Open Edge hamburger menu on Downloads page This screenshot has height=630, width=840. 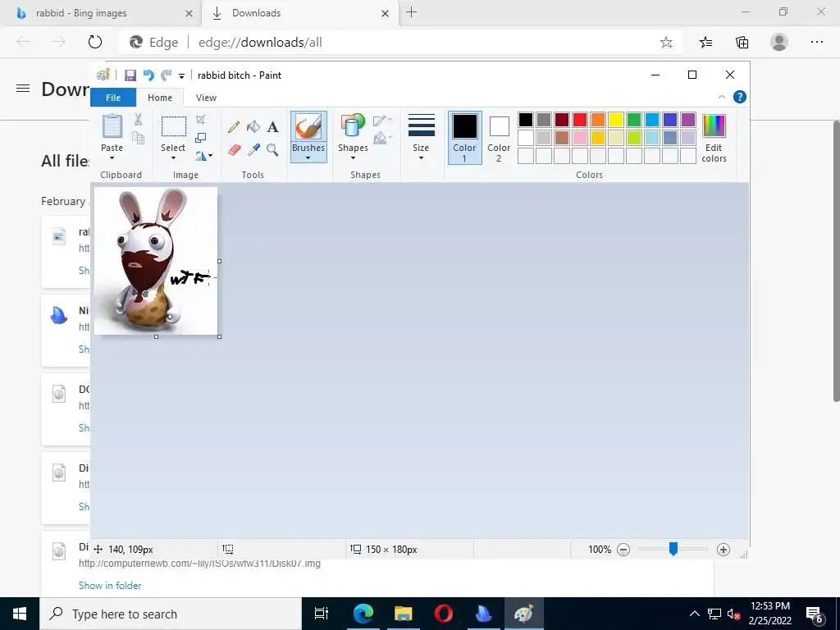click(23, 89)
